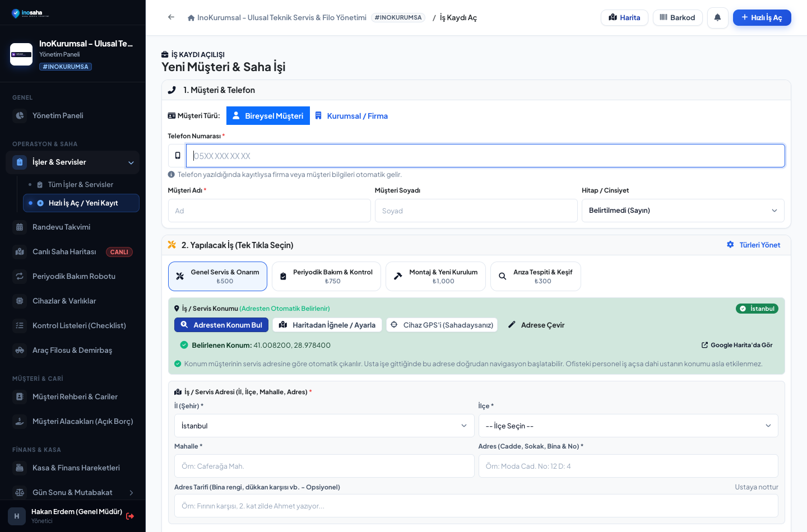Focus the Telefon Numarası input field

[485, 156]
